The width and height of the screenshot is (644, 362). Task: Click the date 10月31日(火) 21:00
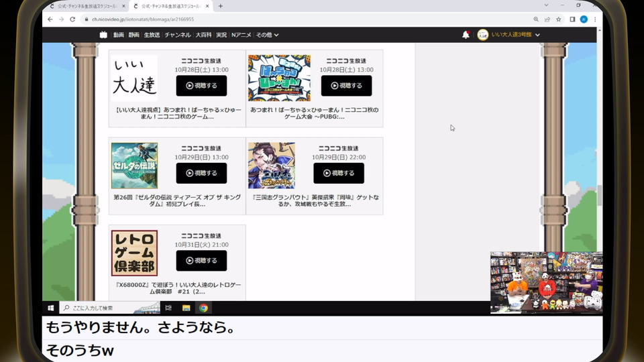tap(201, 245)
